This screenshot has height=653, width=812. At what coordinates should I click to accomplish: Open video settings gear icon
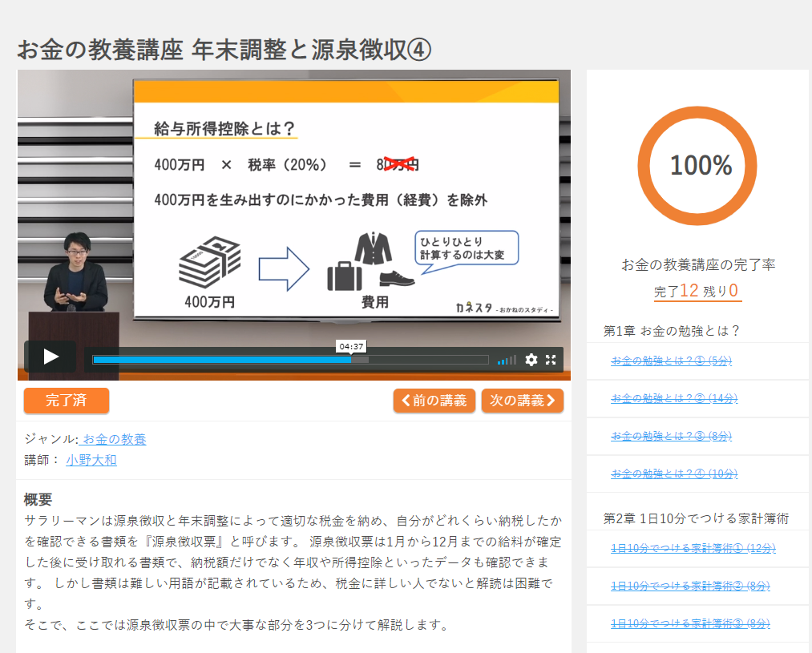pyautogui.click(x=531, y=360)
